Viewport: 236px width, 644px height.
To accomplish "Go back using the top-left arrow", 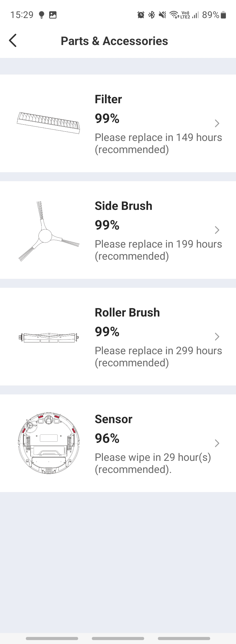I will [13, 41].
